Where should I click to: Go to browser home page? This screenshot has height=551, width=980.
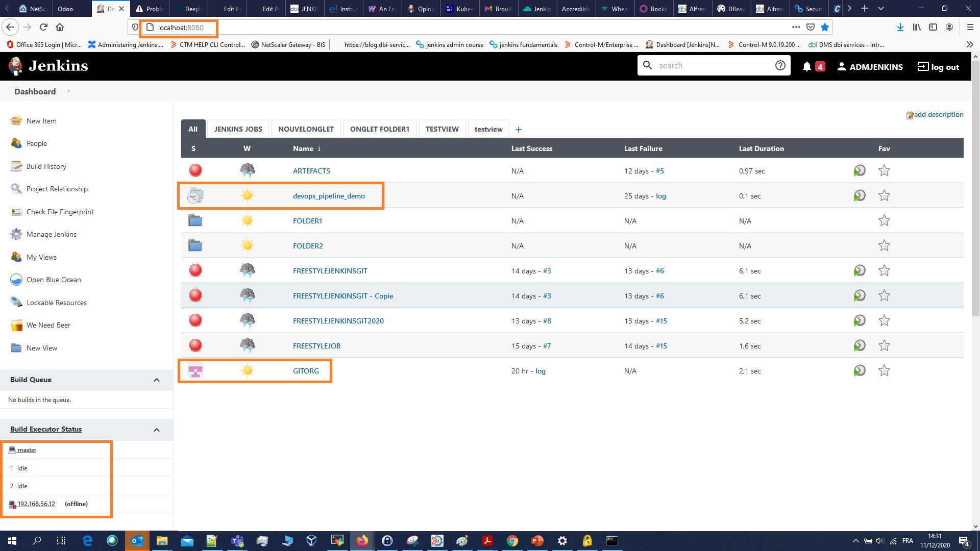pyautogui.click(x=60, y=27)
